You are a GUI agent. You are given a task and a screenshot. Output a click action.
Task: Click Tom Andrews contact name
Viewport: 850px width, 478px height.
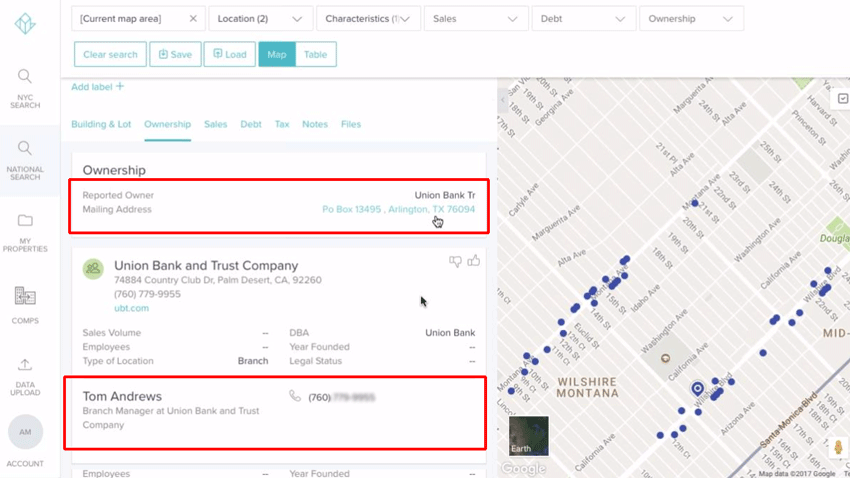pos(122,396)
